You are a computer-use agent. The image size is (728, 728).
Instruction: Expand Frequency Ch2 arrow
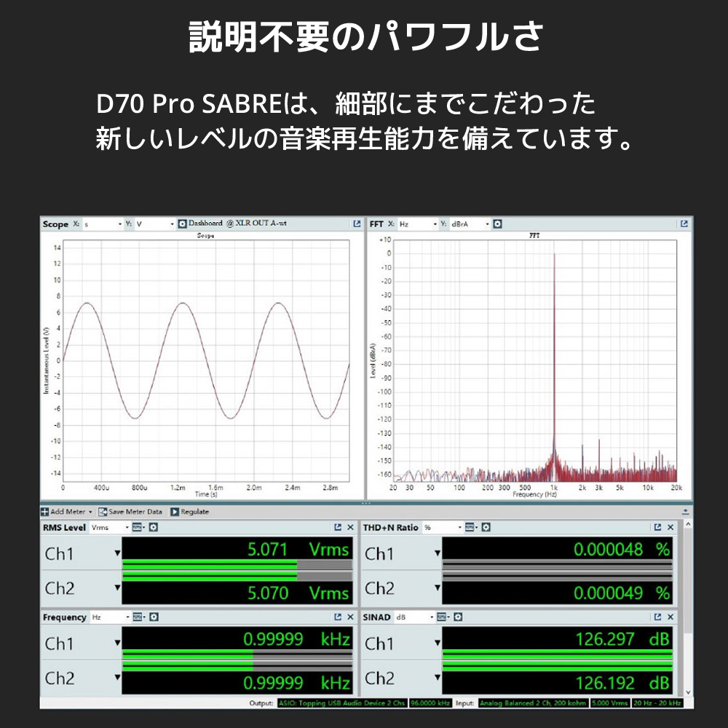[x=117, y=677]
